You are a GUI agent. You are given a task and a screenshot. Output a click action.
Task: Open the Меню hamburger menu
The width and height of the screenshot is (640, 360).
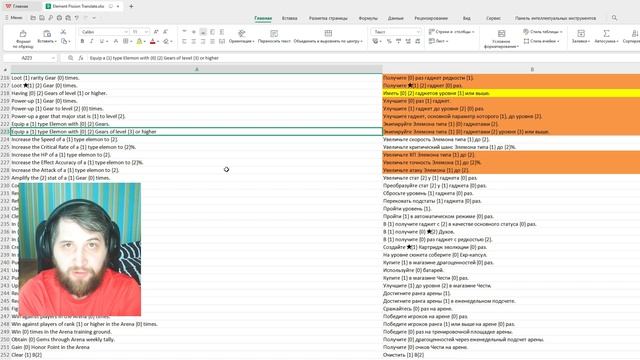pos(13,18)
